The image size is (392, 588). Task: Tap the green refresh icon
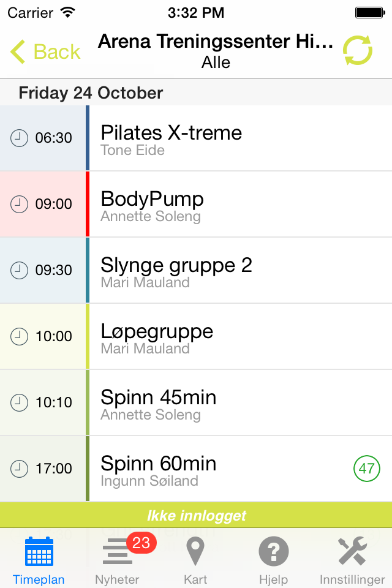358,50
